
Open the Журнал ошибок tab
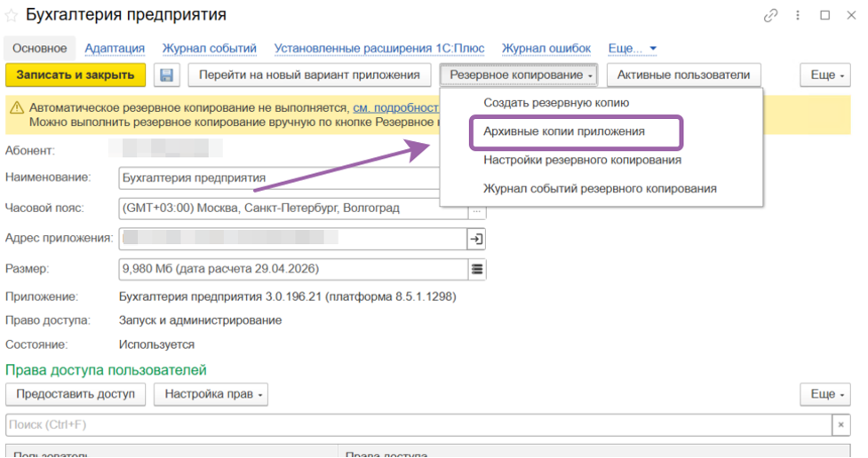point(546,49)
